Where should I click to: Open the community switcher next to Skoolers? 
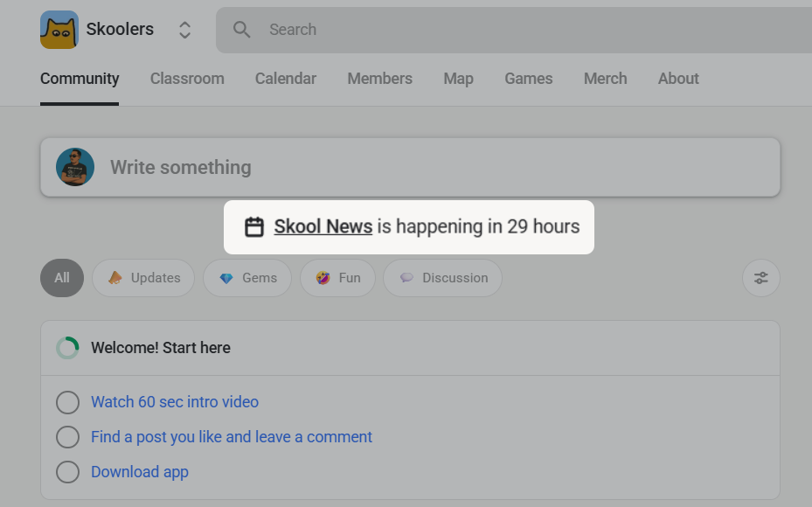tap(184, 29)
